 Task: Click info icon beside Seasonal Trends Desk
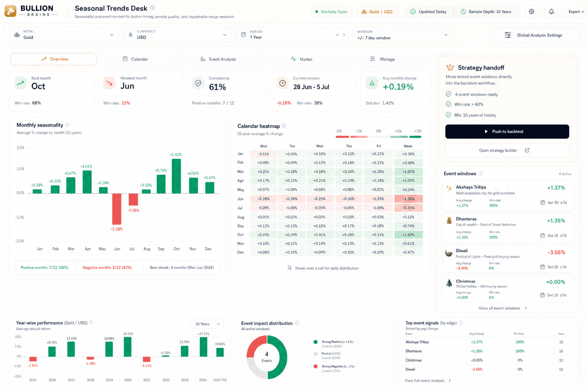tap(153, 8)
